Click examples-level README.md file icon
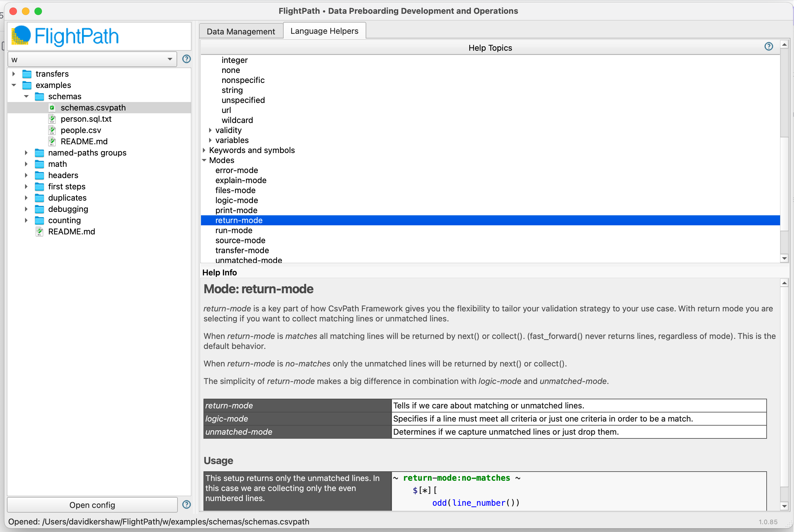This screenshot has height=532, width=797. [40, 232]
